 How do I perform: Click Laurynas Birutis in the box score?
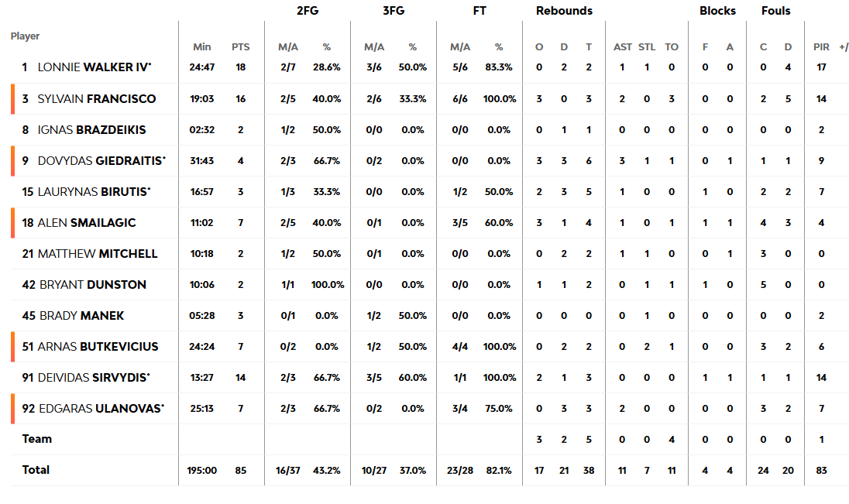(x=94, y=191)
